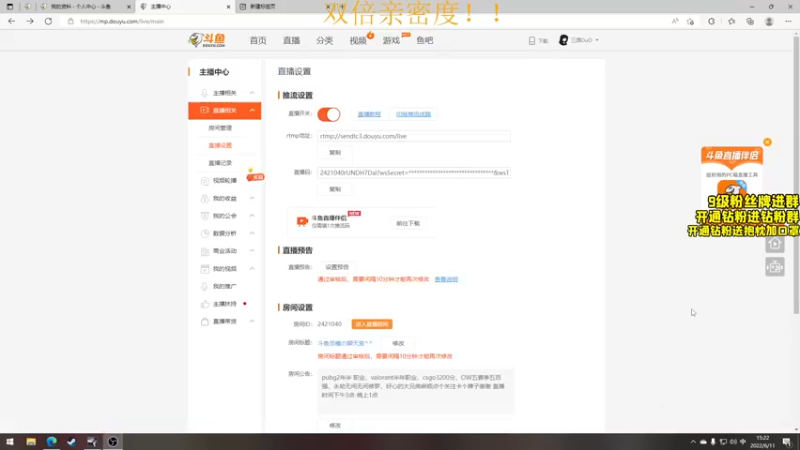Viewport: 800px width, 450px height.
Task: Click 修改 next to the room title
Action: tap(398, 343)
